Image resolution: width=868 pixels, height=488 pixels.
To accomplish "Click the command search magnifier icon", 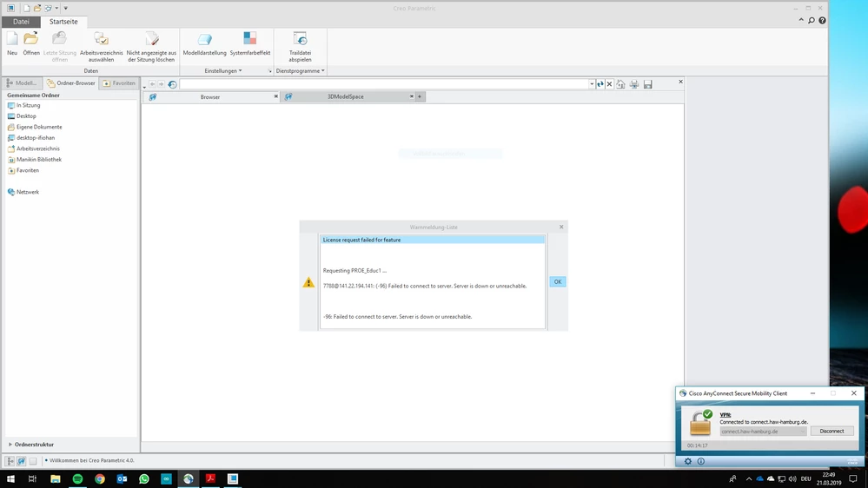I will tap(812, 21).
